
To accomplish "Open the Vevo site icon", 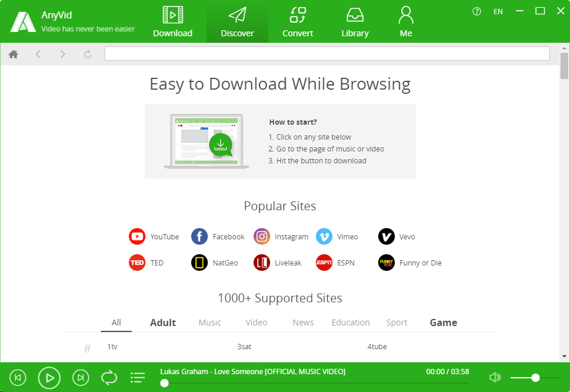I will pyautogui.click(x=386, y=237).
